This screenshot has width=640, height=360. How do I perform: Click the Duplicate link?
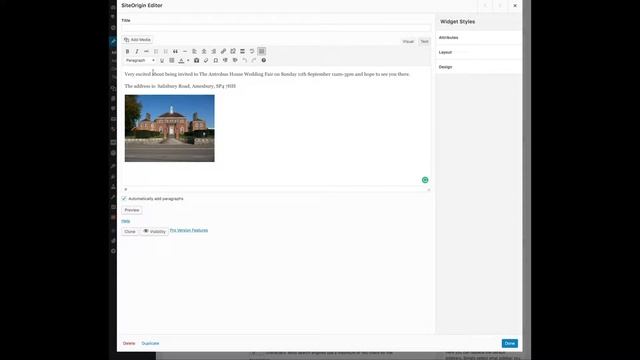150,344
